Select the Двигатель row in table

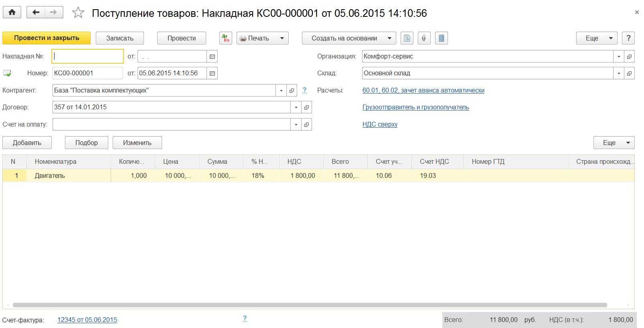(50, 175)
